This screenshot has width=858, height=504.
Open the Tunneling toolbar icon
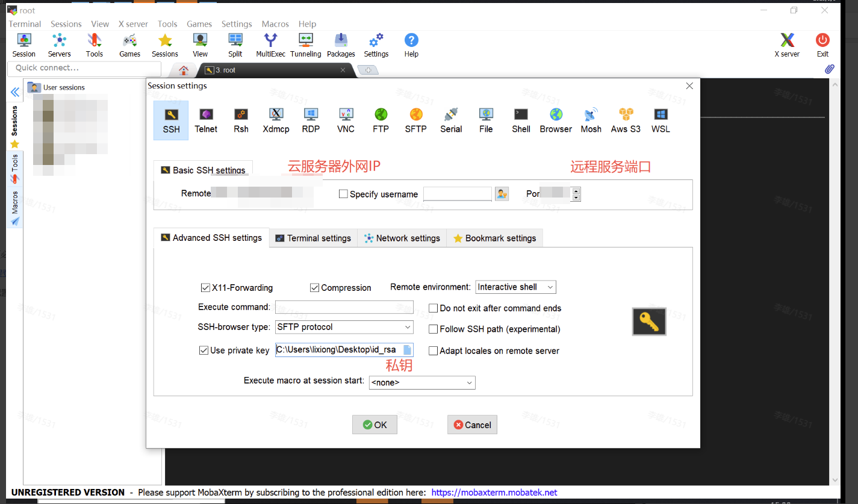coord(306,45)
